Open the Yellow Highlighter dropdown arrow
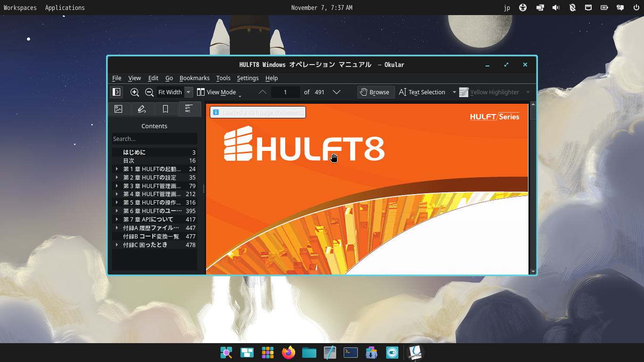The image size is (644, 362). point(528,92)
